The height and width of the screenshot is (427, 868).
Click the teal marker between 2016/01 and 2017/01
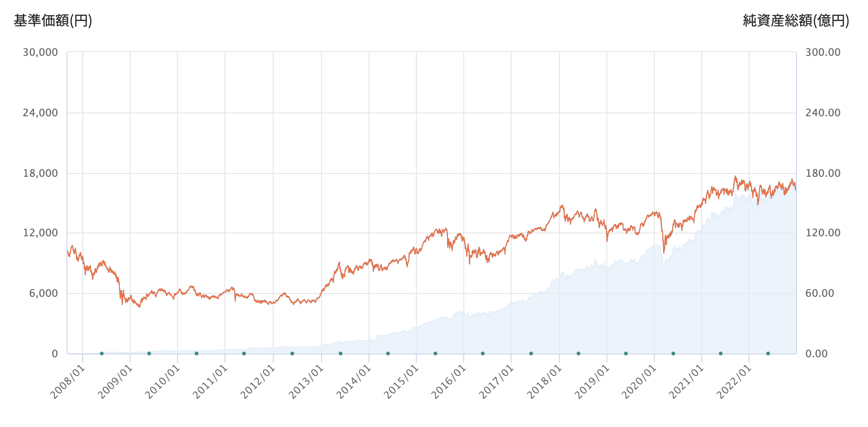pos(483,354)
